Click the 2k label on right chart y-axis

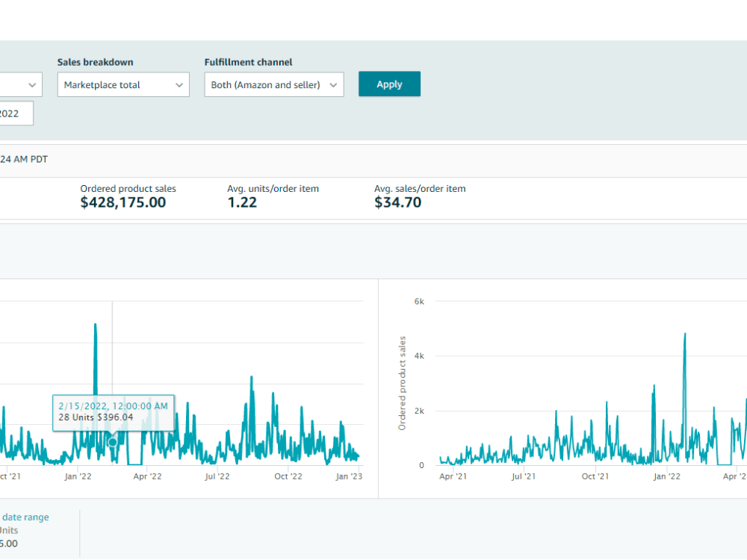coord(419,411)
